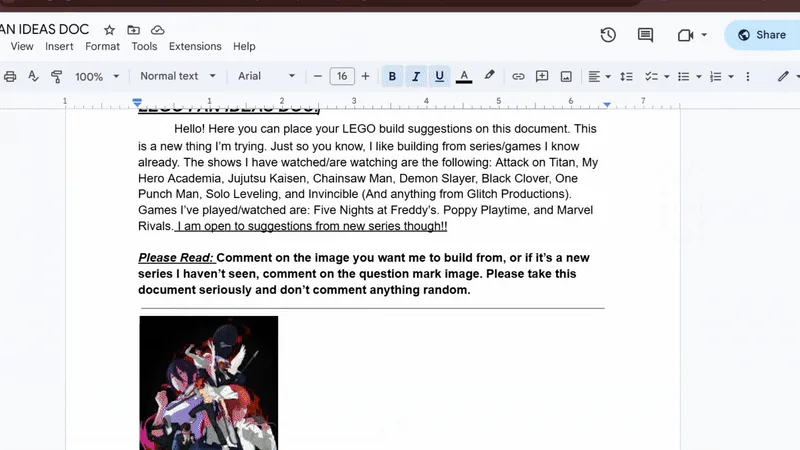Toggle underline formatting

[x=439, y=77]
